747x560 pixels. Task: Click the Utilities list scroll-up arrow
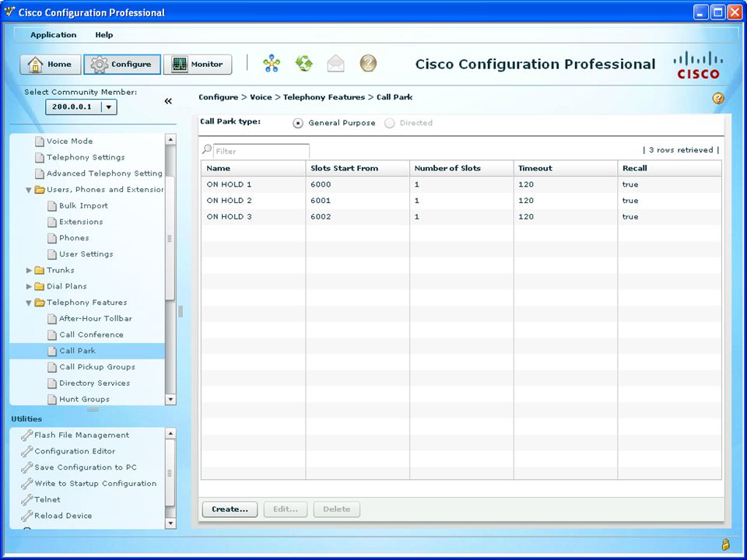[170, 433]
